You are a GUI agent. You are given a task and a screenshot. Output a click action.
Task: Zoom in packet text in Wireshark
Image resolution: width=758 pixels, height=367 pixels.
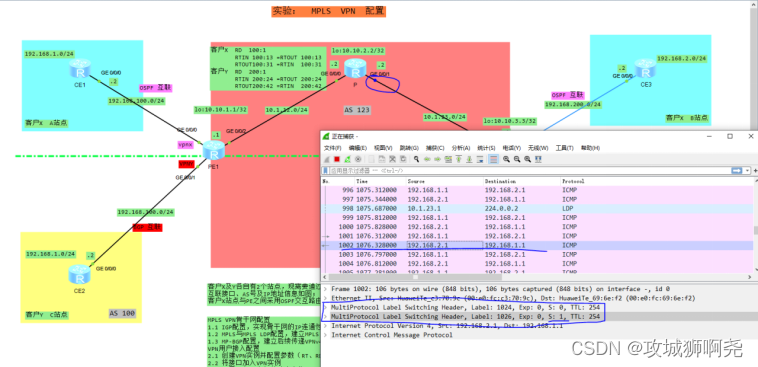[506, 159]
